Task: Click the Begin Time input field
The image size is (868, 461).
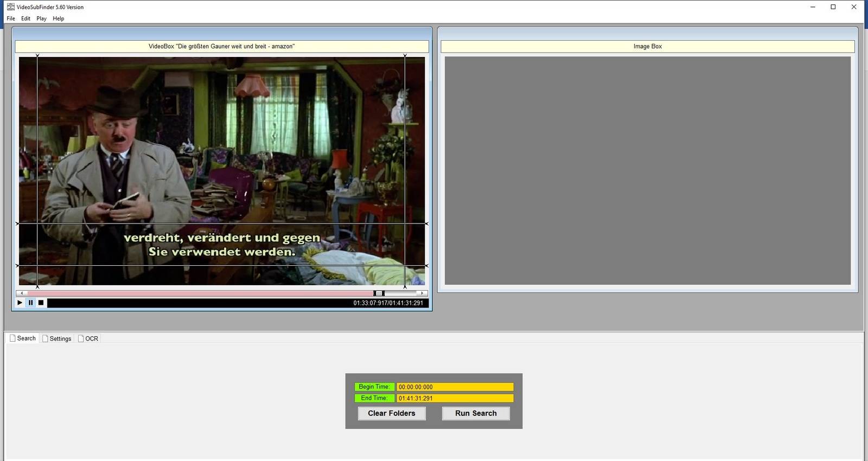Action: 455,387
